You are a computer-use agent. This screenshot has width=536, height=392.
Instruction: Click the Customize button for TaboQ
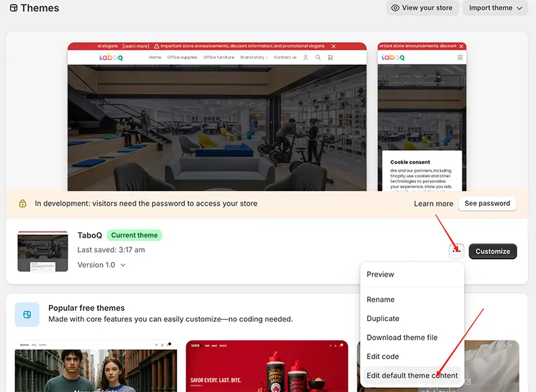[492, 251]
